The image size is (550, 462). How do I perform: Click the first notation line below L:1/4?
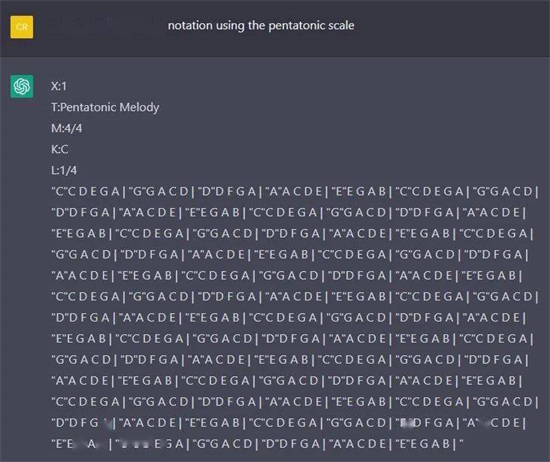click(295, 192)
